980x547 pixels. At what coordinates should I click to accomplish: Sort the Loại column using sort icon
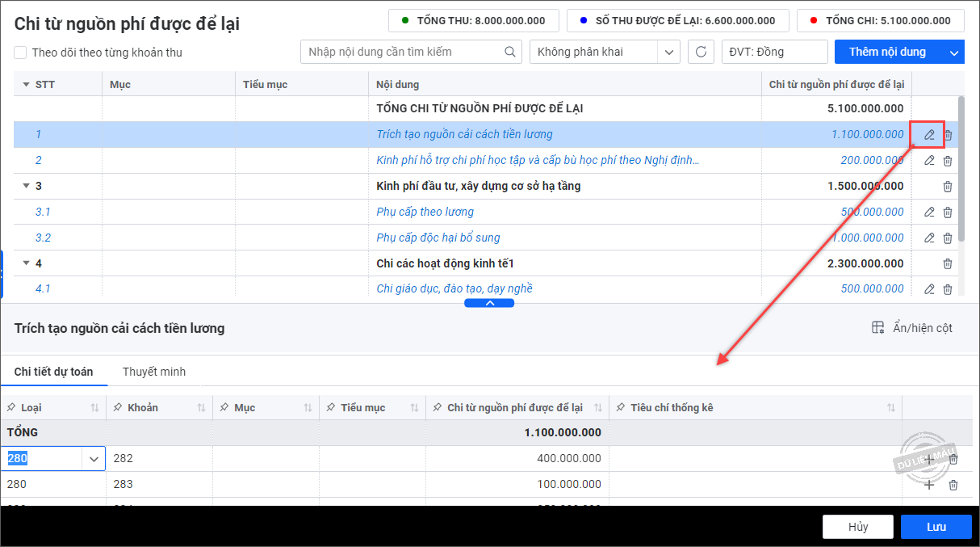94,408
